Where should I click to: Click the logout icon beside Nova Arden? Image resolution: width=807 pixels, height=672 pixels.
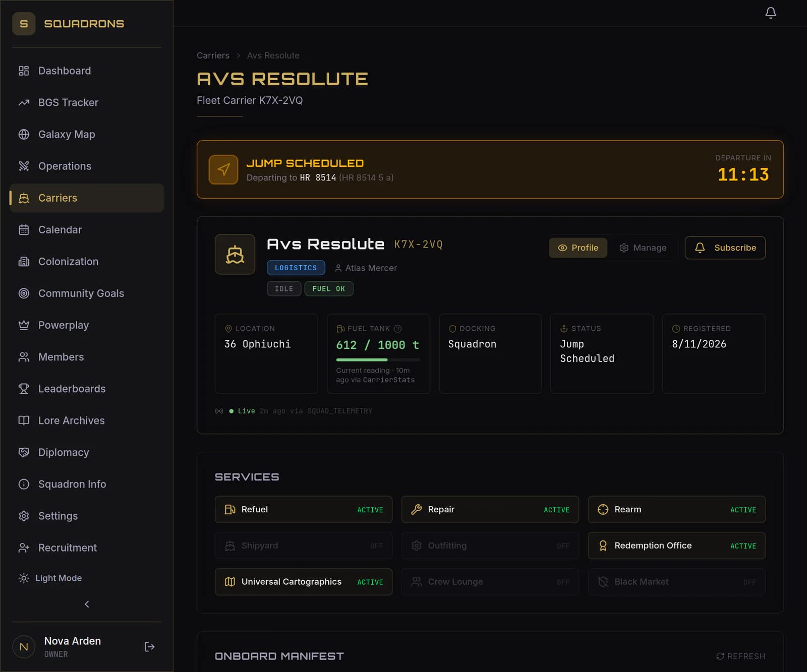click(149, 646)
